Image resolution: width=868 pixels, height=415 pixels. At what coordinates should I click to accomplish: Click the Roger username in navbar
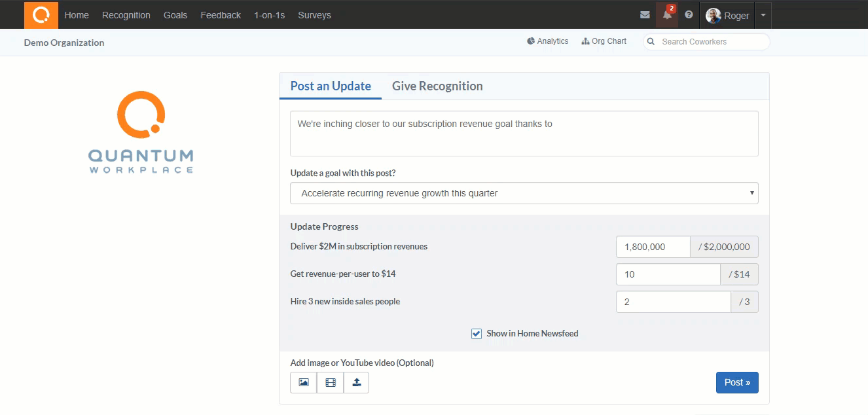tap(736, 16)
